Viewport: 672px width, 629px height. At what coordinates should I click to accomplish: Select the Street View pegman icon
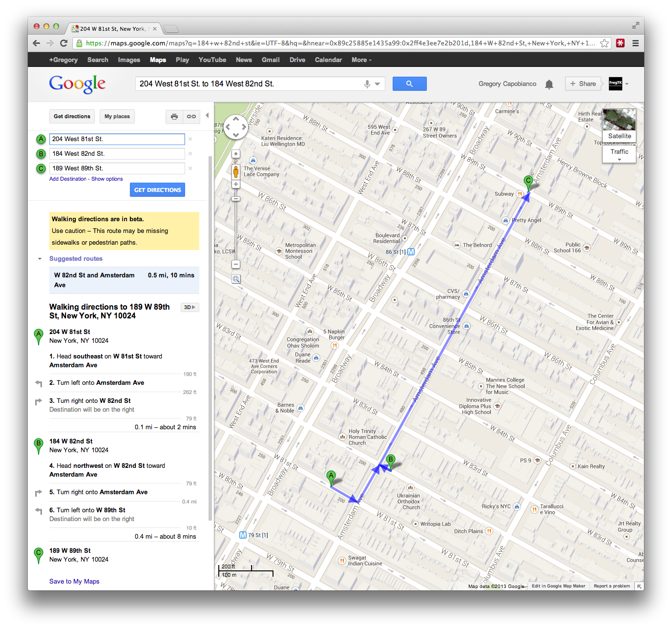[x=235, y=171]
